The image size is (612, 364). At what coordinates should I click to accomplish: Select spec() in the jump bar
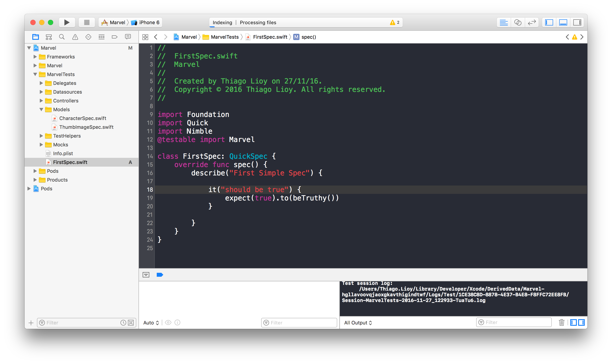pos(309,37)
